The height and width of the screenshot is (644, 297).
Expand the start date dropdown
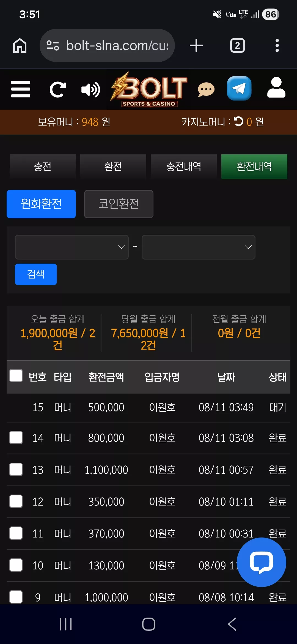(72, 247)
